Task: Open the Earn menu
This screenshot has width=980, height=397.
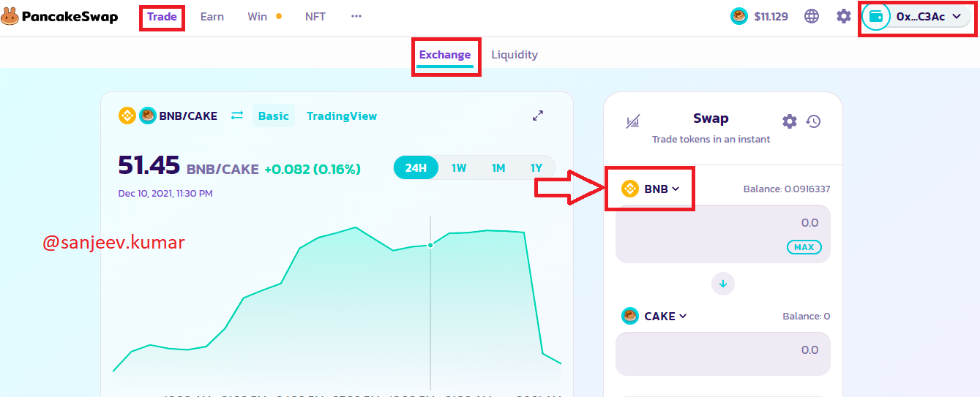Action: pyautogui.click(x=212, y=16)
